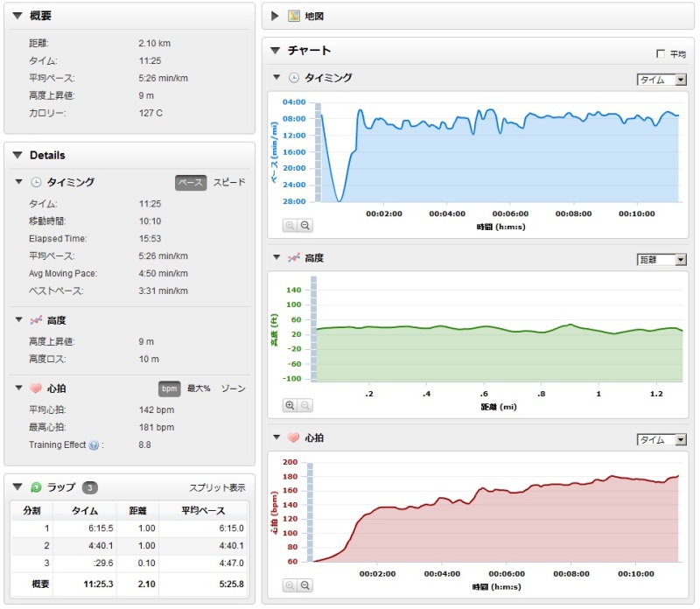This screenshot has width=700, height=609.
Task: Zoom in on the timing chart
Action: click(290, 225)
